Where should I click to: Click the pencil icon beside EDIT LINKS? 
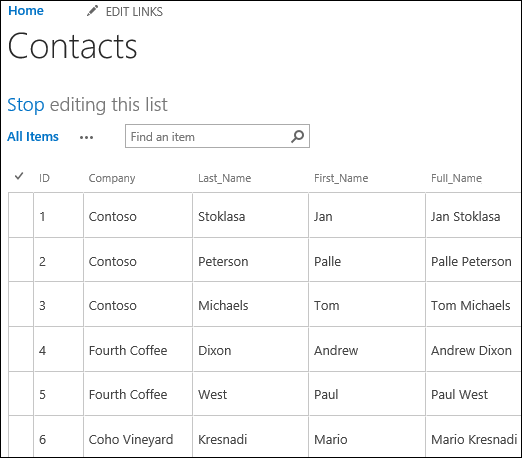point(92,11)
